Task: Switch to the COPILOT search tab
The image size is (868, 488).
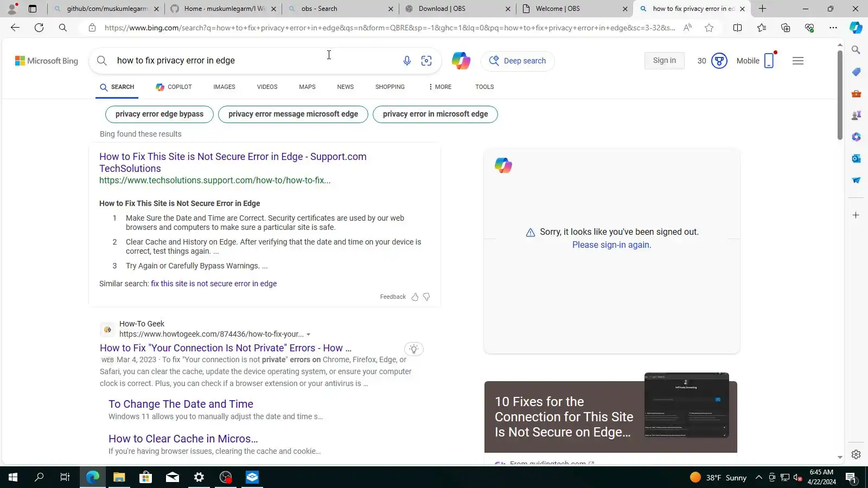Action: [174, 87]
